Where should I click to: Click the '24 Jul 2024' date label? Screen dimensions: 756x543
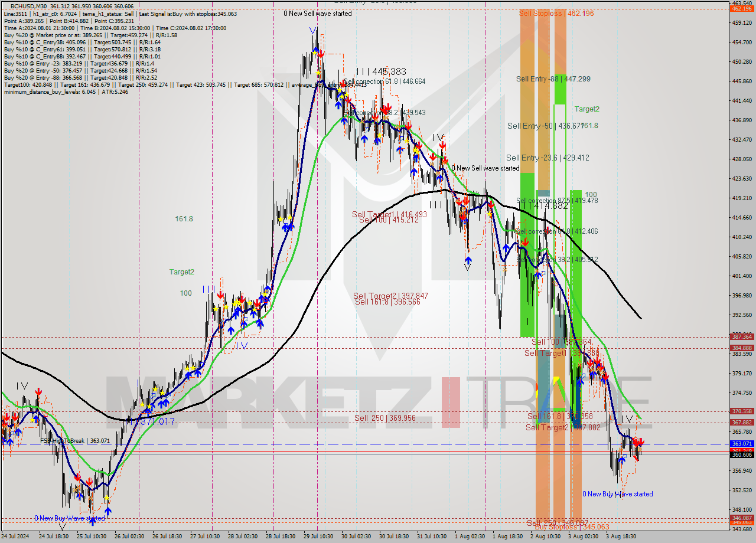[x=16, y=537]
